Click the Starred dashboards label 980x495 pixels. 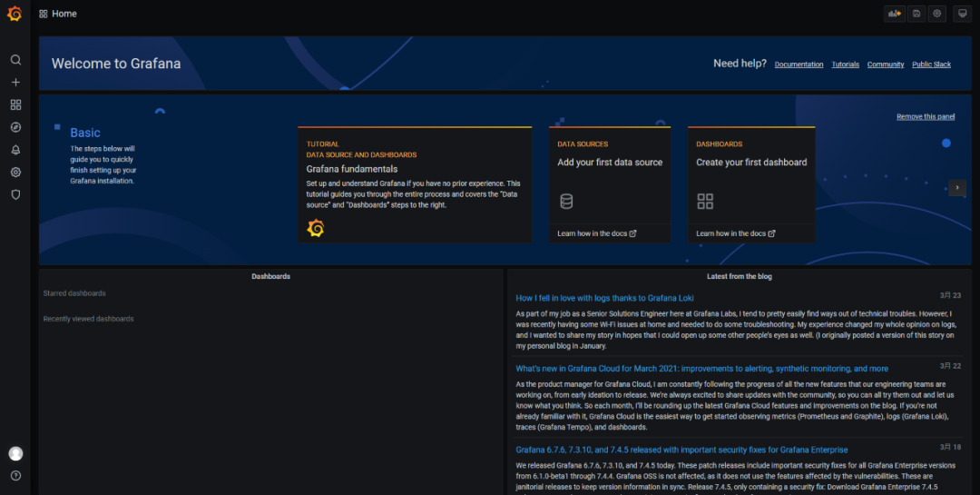[x=74, y=293]
